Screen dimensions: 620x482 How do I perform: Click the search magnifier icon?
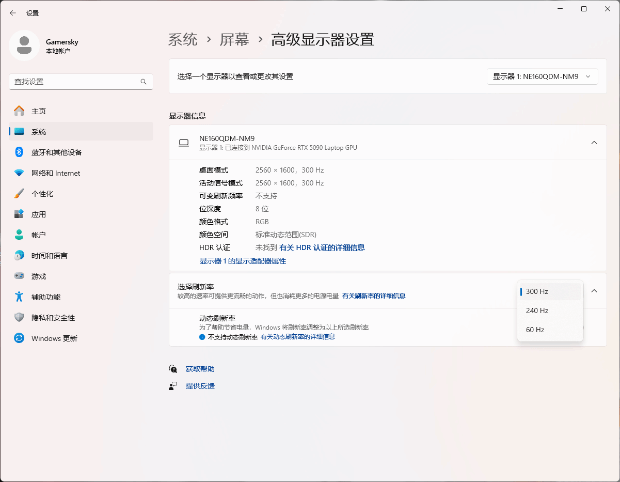tap(143, 81)
